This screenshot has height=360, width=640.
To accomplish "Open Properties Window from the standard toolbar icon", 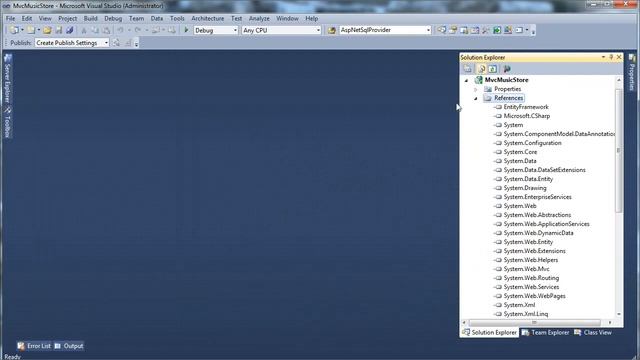I will [x=453, y=30].
